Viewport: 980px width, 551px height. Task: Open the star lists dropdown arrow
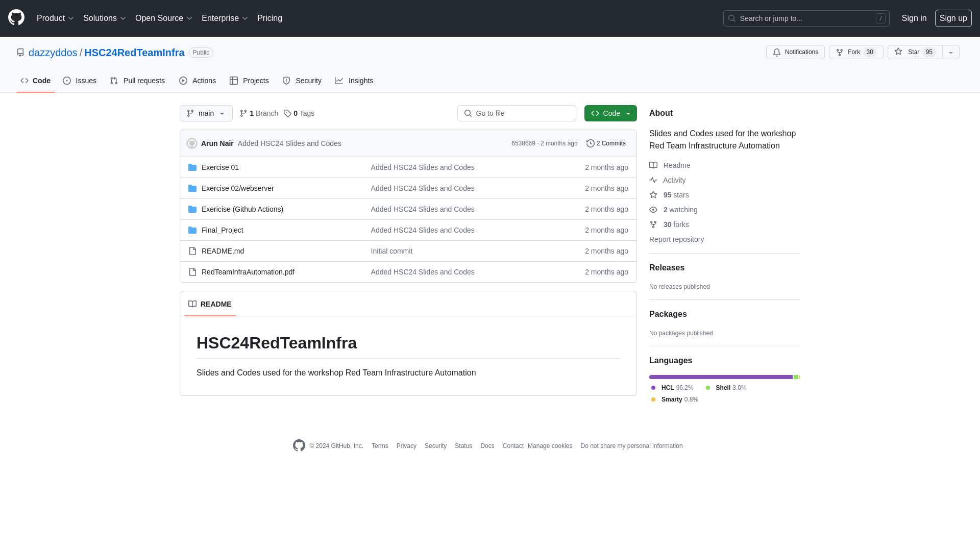(951, 52)
